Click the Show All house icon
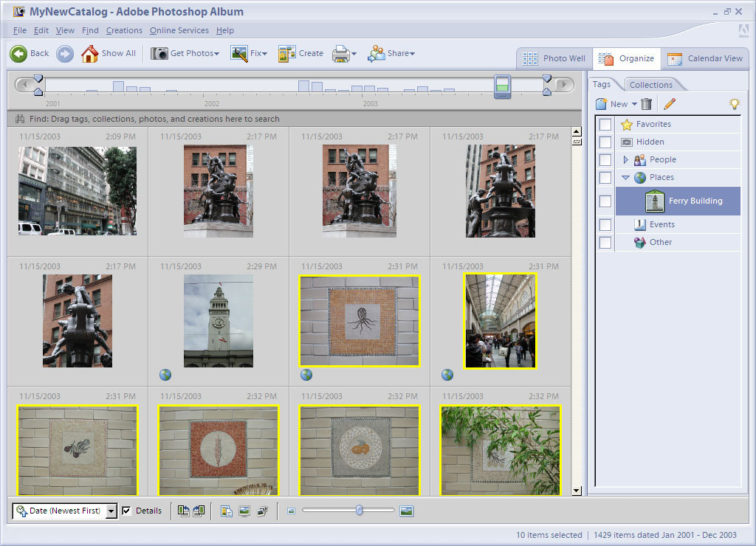 89,53
